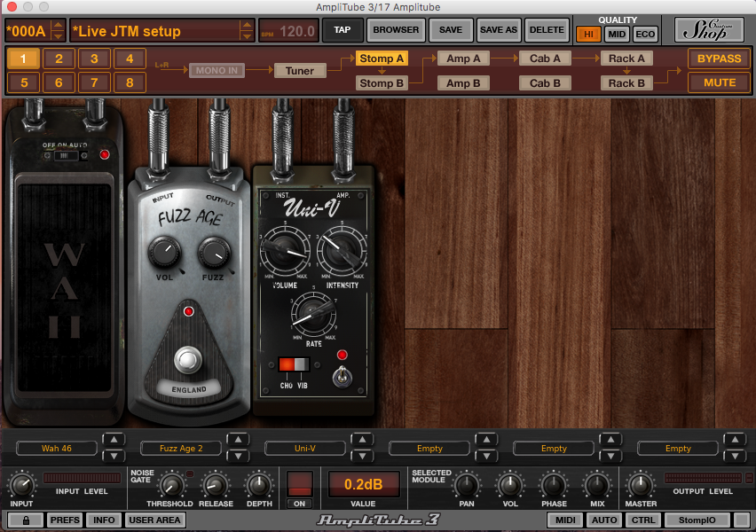
Task: Click the SAVE AS button
Action: point(499,30)
